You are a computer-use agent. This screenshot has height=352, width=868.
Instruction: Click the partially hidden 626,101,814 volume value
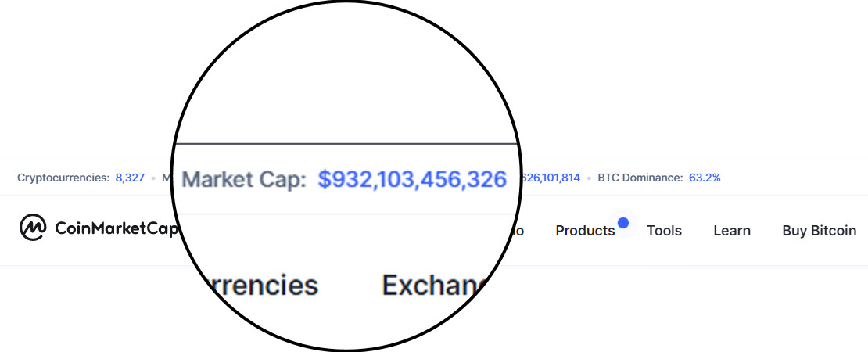point(551,178)
